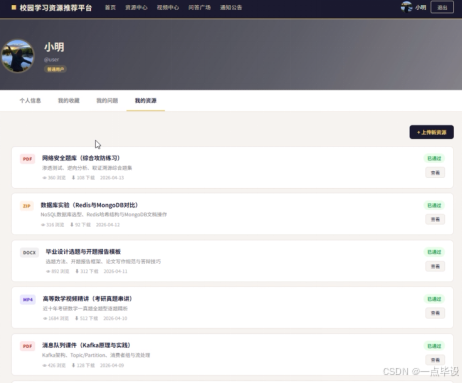Open 问答广场 in the navigation bar

click(x=199, y=7)
